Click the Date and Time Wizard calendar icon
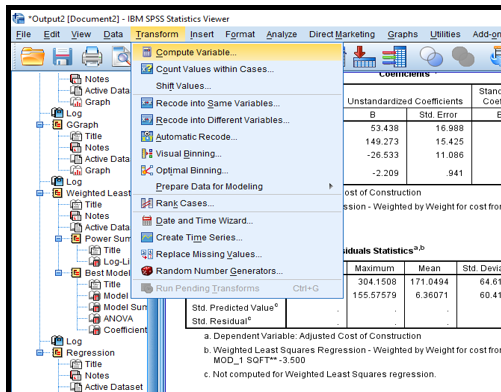This screenshot has width=501, height=392. (147, 221)
